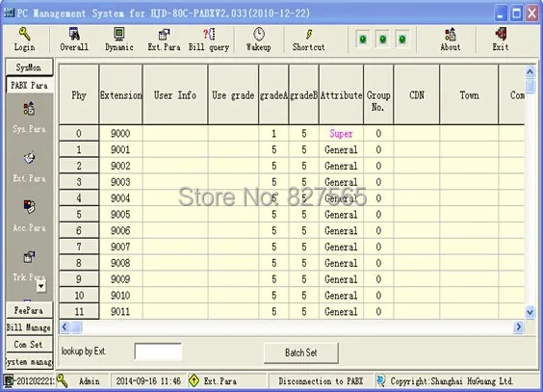543x392 pixels.
Task: Maximize the PC Management System window
Action: point(516,13)
